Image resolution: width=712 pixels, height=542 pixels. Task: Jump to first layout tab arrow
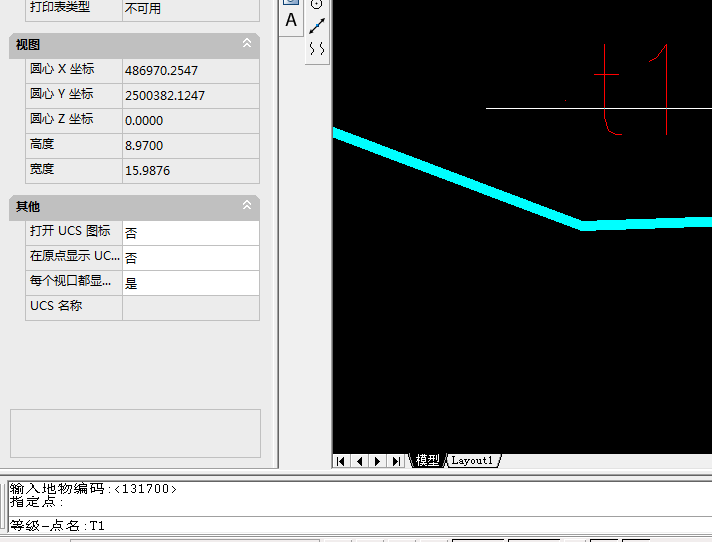click(x=341, y=461)
